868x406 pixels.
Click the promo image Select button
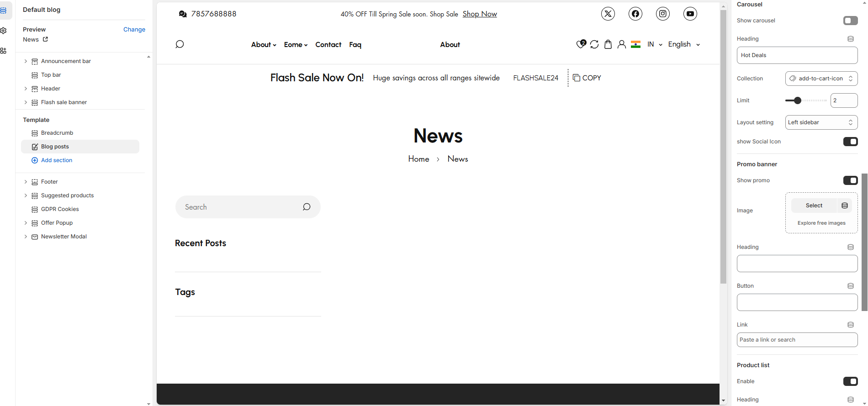tap(814, 206)
